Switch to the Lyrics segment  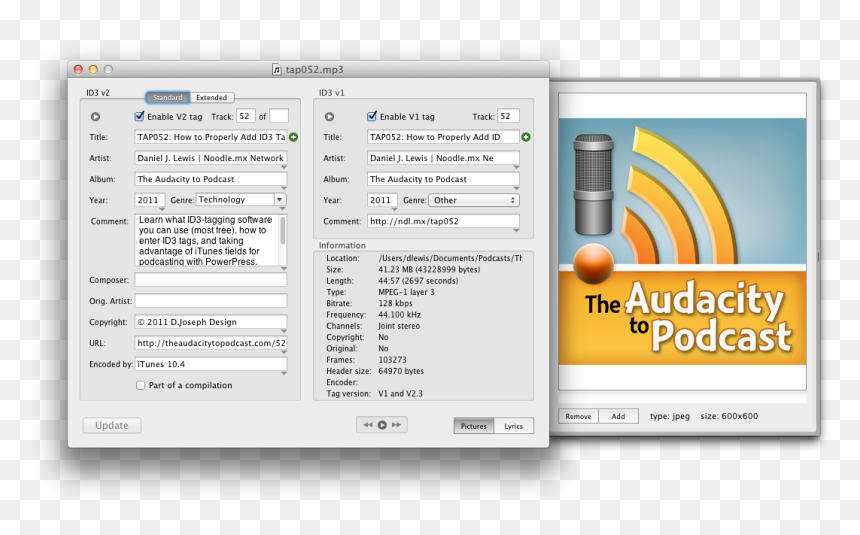coord(514,426)
